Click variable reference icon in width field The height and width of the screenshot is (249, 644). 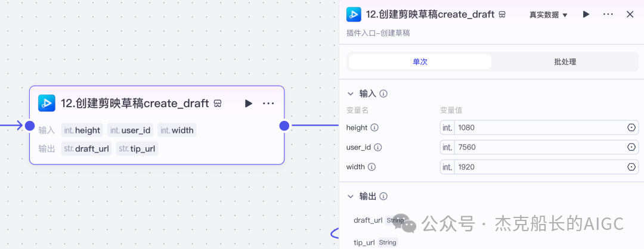631,167
